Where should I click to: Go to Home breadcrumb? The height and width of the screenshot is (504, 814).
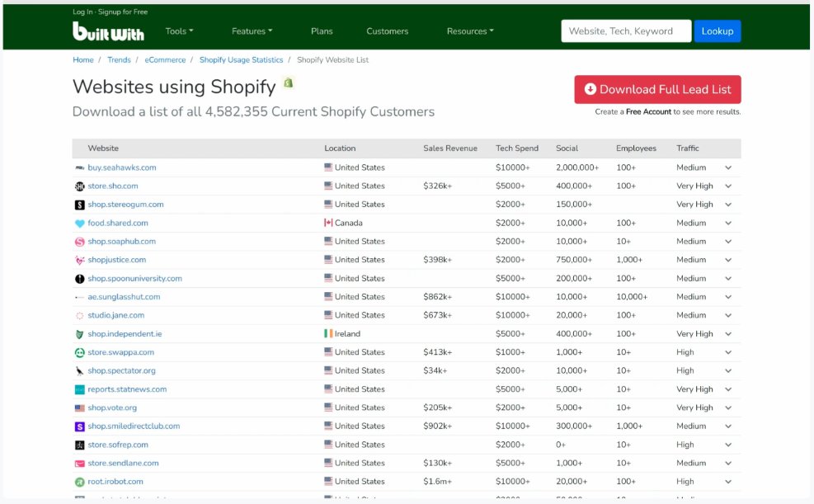point(83,59)
